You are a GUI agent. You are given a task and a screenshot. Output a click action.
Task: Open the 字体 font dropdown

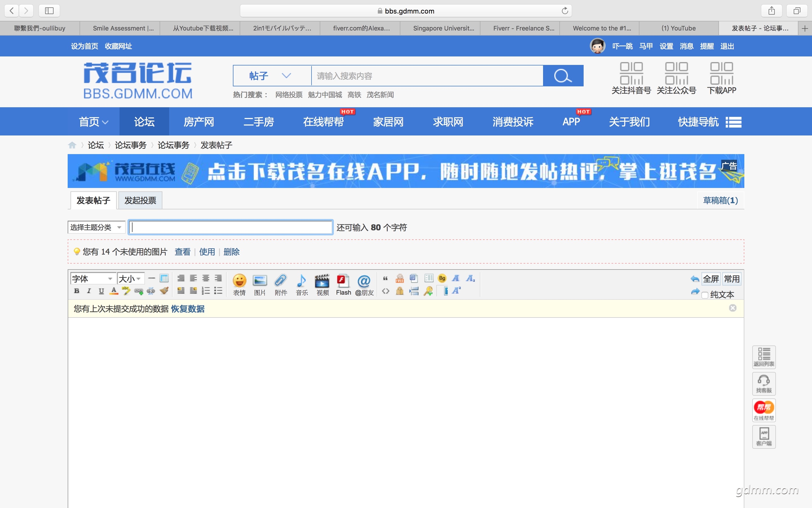coord(93,279)
